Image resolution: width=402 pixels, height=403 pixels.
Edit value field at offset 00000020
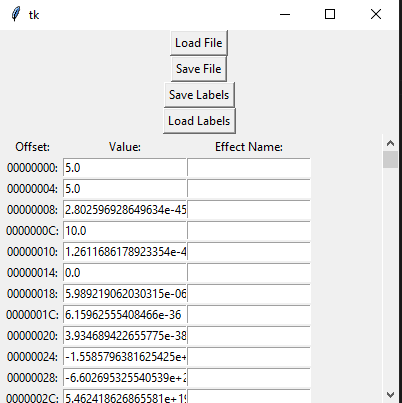click(x=125, y=335)
